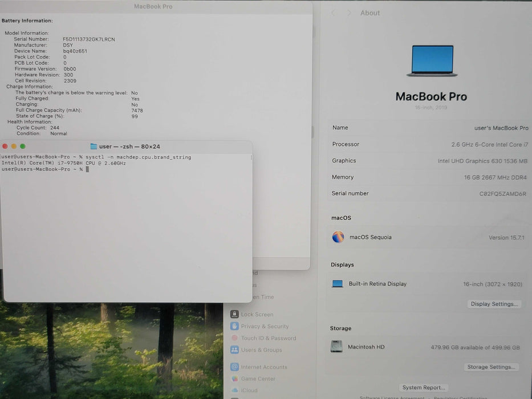Click the State of Charge value 99

[x=135, y=116]
